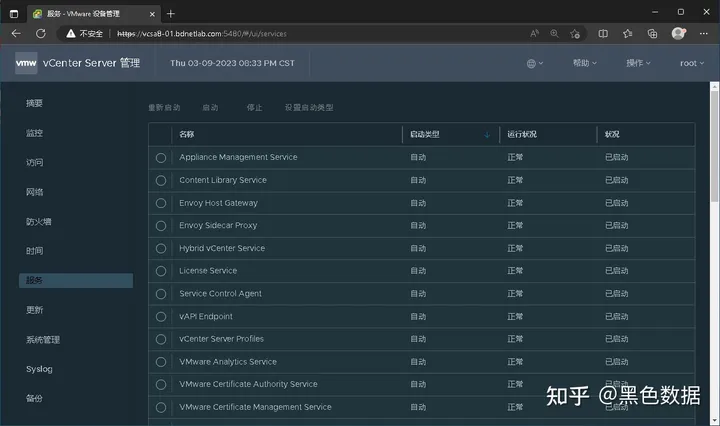
Task: Select License Service radio button
Action: coord(161,271)
